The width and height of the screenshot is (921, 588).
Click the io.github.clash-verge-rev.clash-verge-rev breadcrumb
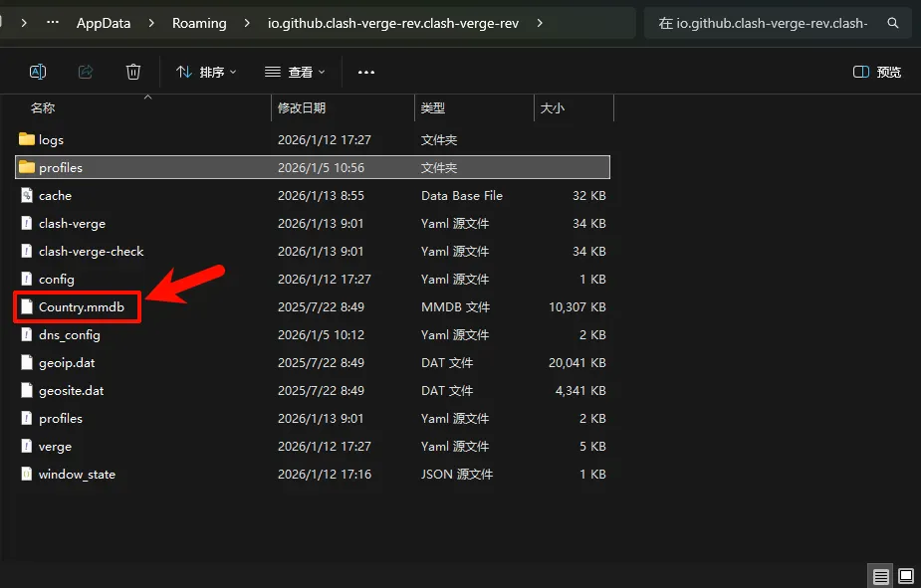pyautogui.click(x=393, y=23)
